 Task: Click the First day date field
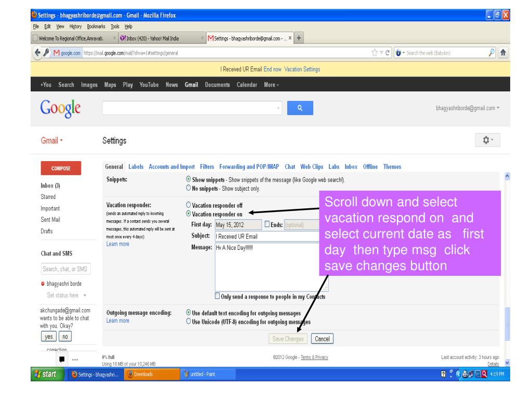[x=238, y=224]
